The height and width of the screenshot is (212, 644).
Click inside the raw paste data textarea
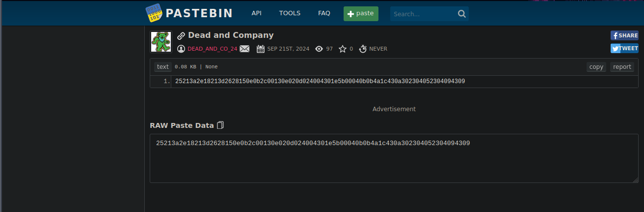(x=394, y=158)
